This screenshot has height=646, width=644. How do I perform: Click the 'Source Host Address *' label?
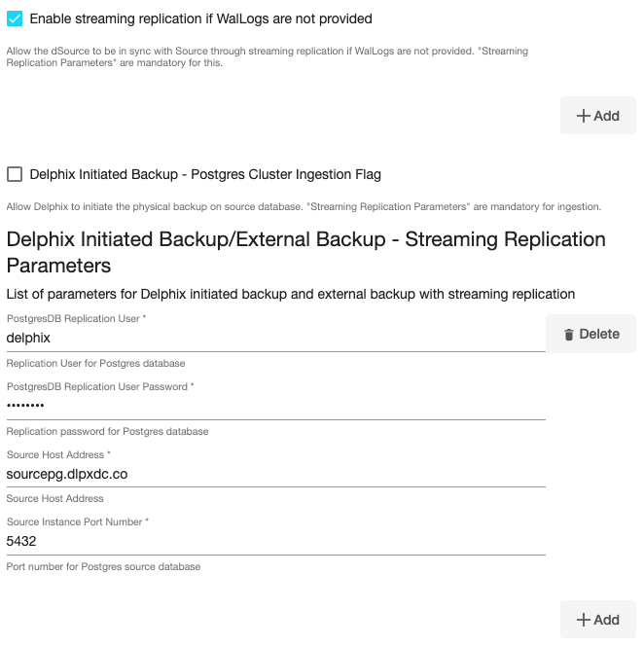tap(58, 454)
